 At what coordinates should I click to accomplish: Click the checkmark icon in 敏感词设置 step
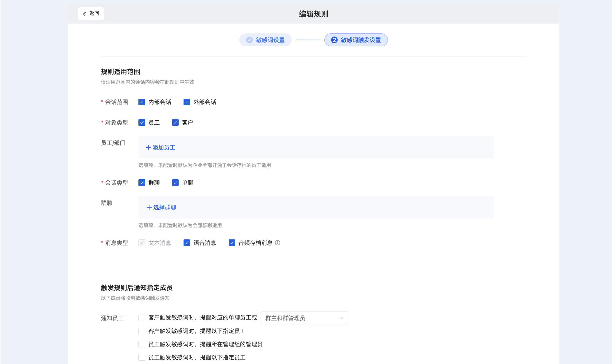250,40
